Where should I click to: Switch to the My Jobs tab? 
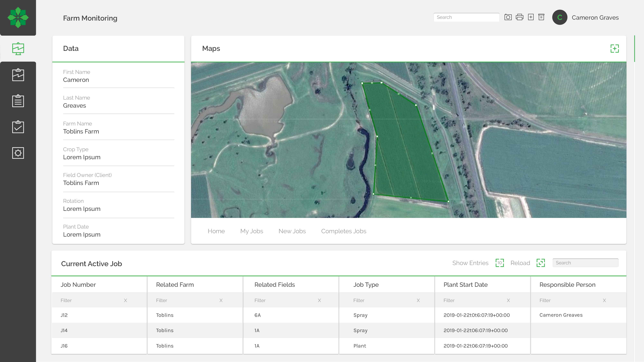[x=252, y=231]
